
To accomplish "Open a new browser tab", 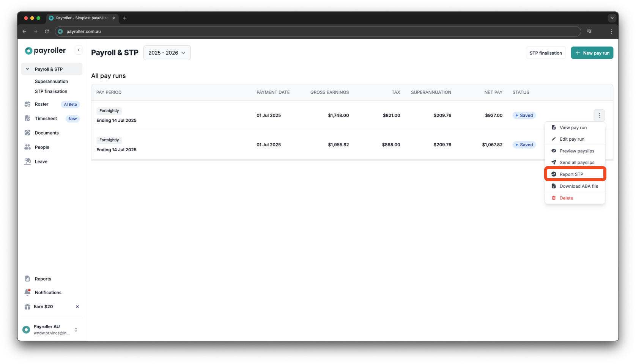I will pos(124,18).
